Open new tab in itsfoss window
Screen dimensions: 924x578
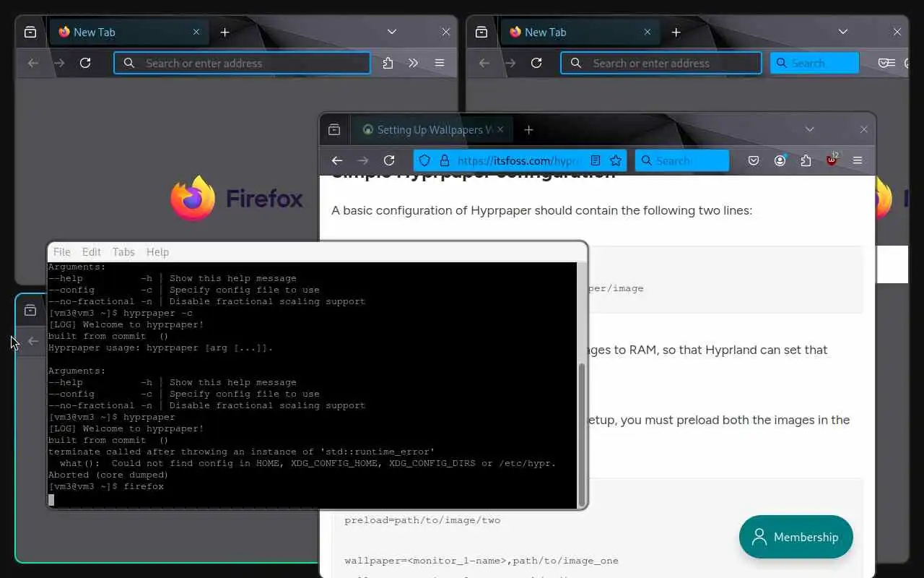pyautogui.click(x=528, y=129)
